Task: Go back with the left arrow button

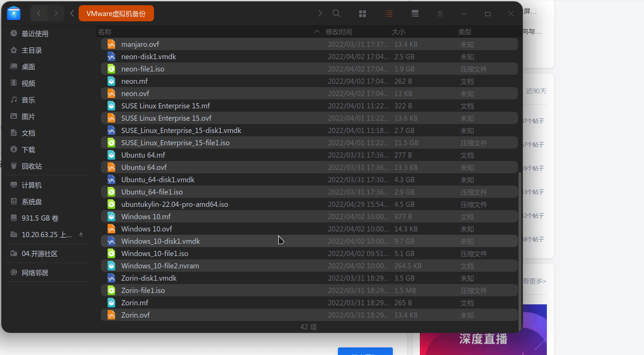Action: click(39, 13)
